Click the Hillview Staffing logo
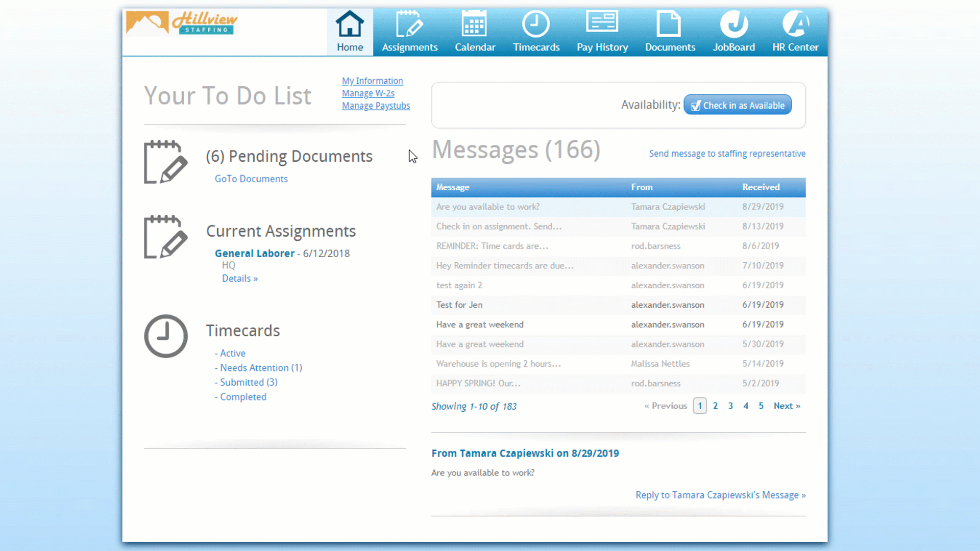980x551 pixels. click(182, 23)
